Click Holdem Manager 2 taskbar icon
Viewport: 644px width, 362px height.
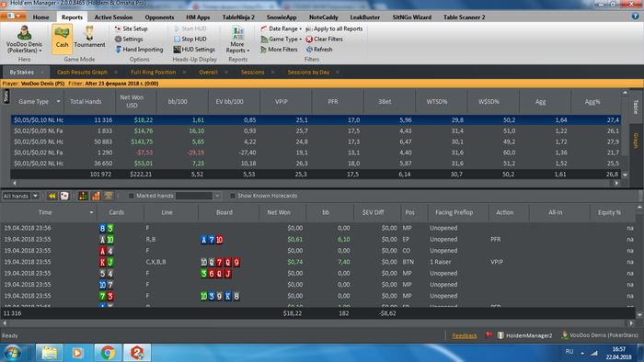coord(137,353)
